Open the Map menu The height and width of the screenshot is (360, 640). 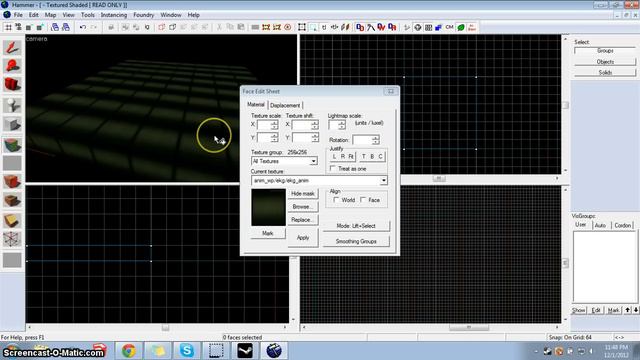coord(50,15)
